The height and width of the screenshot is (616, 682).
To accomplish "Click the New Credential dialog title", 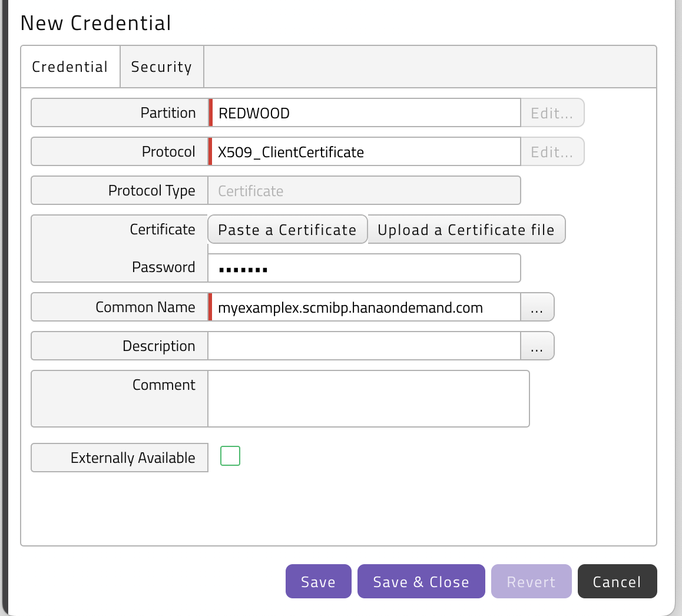I will [95, 23].
